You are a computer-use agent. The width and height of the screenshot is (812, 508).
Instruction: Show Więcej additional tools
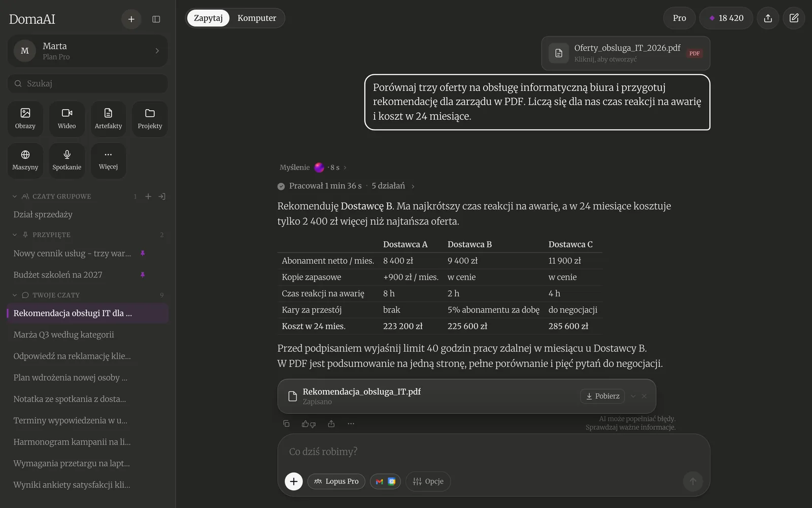(x=109, y=161)
